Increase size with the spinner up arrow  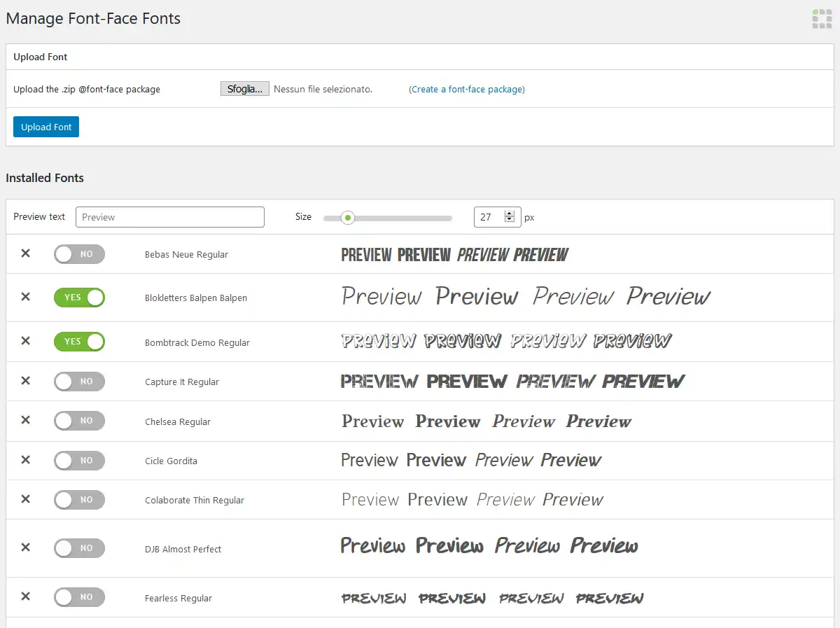click(510, 213)
